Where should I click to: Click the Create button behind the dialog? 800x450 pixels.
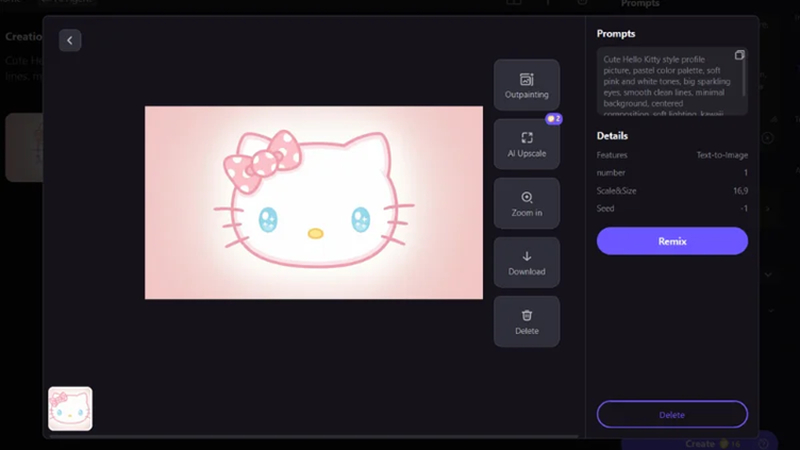pyautogui.click(x=700, y=443)
